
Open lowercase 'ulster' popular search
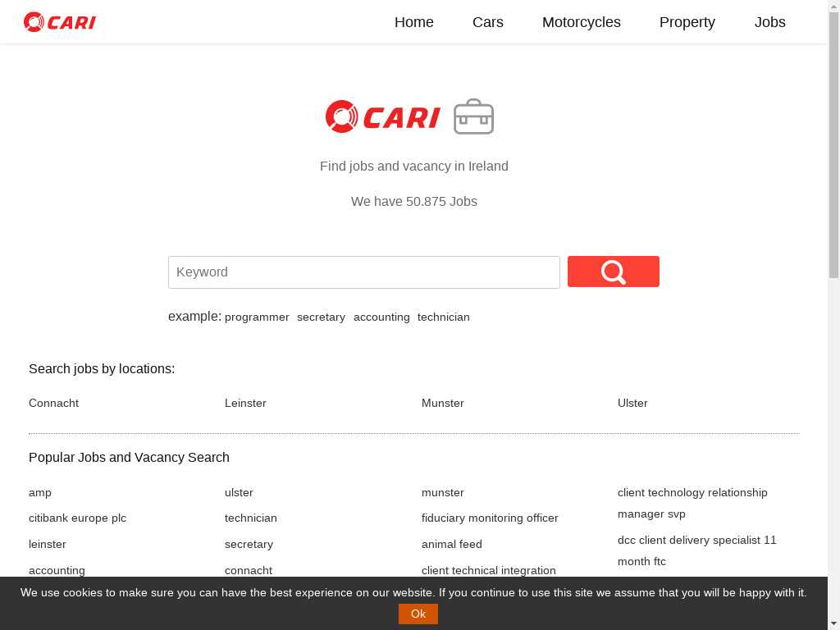[239, 492]
